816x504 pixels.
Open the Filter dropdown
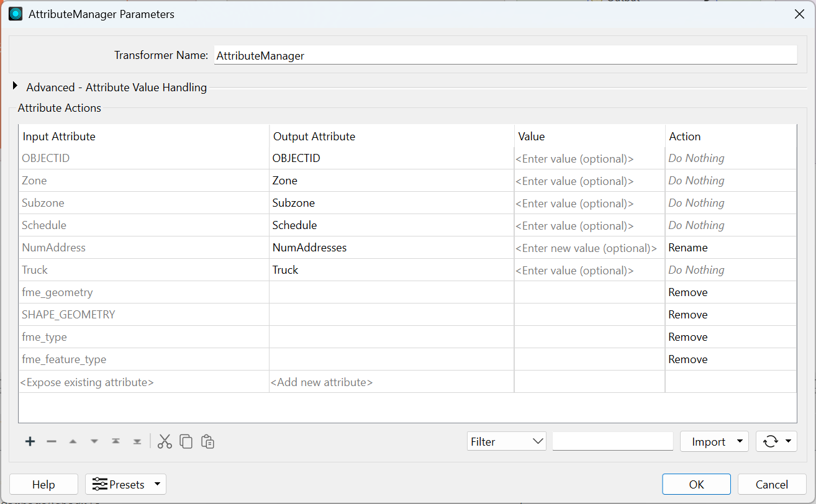pyautogui.click(x=506, y=441)
